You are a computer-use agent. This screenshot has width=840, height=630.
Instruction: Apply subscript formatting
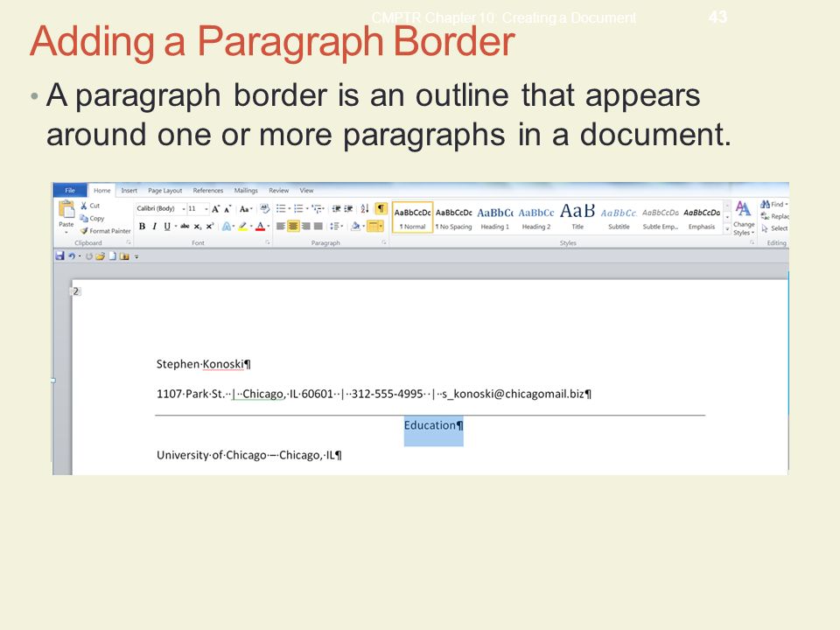click(x=197, y=226)
